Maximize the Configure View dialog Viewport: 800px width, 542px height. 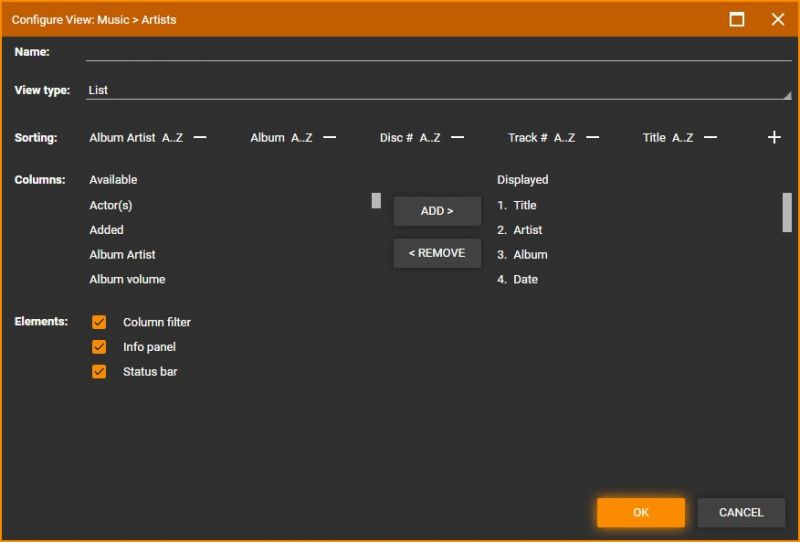pos(737,19)
